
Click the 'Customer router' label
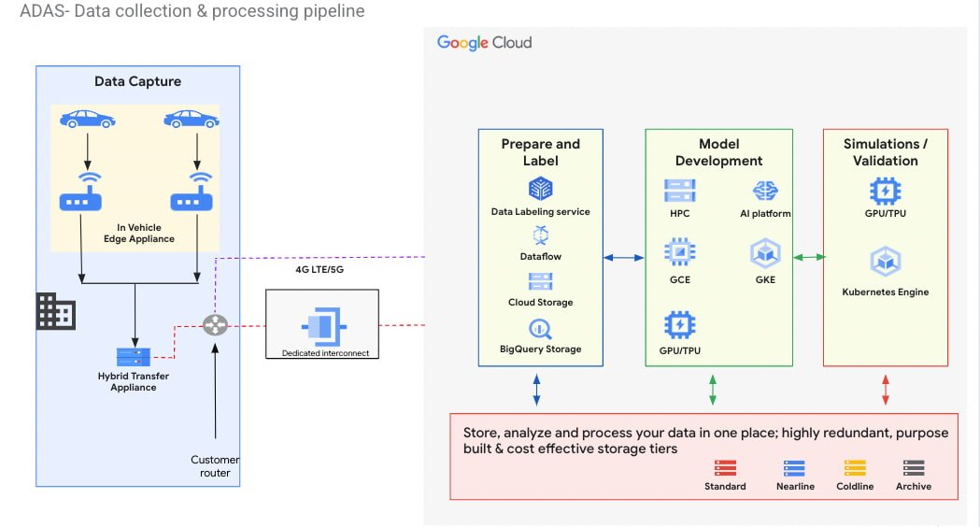pos(215,466)
